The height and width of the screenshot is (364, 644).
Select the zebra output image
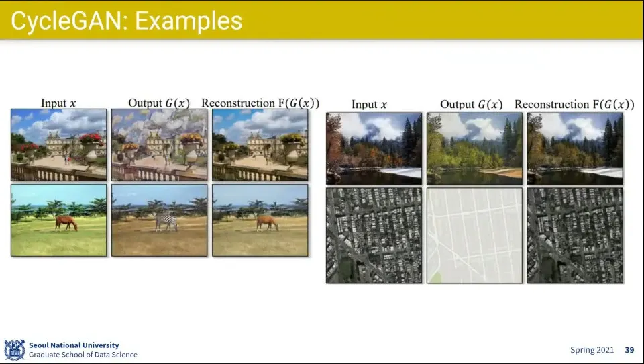click(160, 220)
